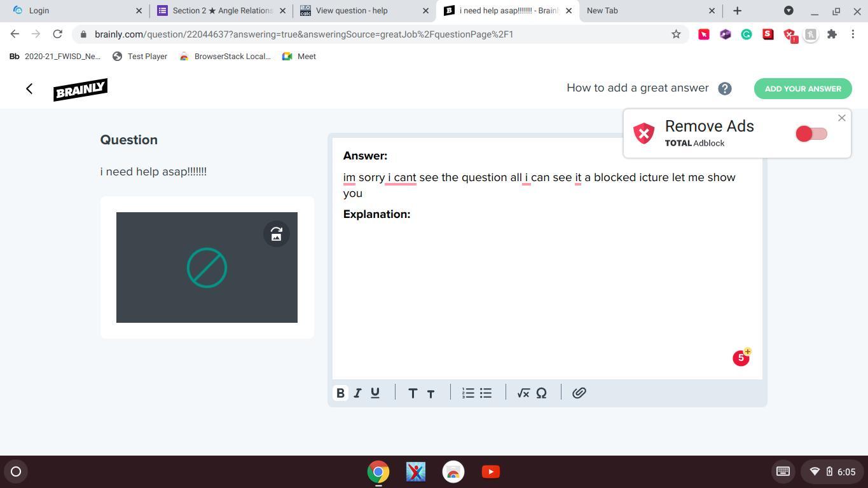Click the rotate image icon on the picture
Image resolution: width=868 pixels, height=488 pixels.
point(277,234)
